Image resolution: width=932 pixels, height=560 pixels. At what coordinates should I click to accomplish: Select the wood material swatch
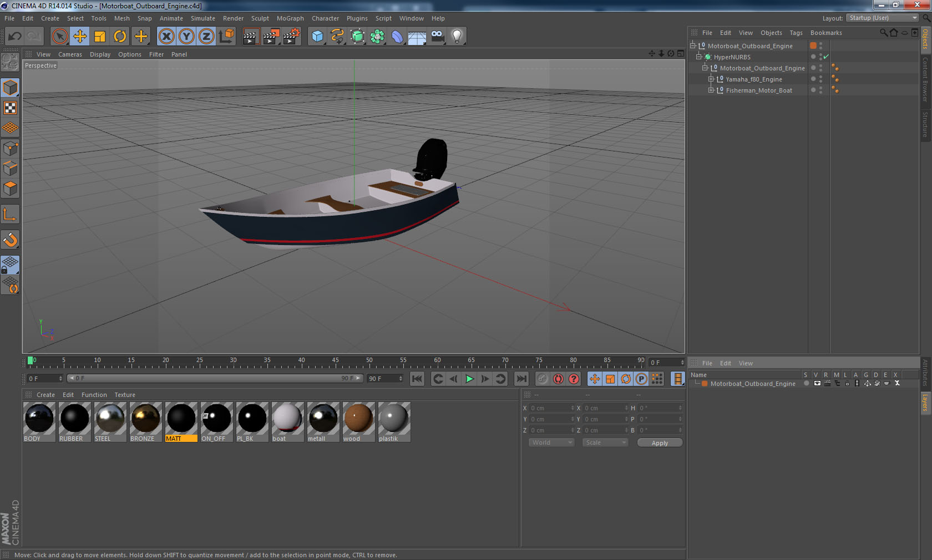[x=359, y=422]
